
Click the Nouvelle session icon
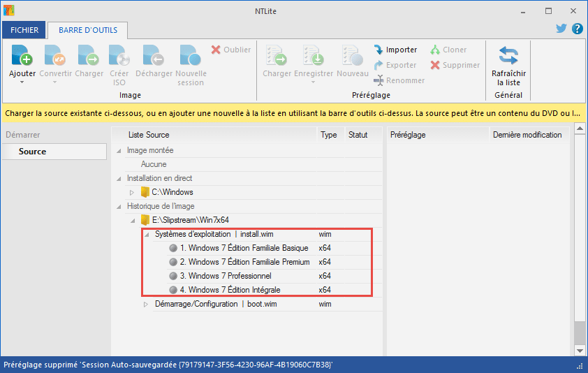(191, 55)
